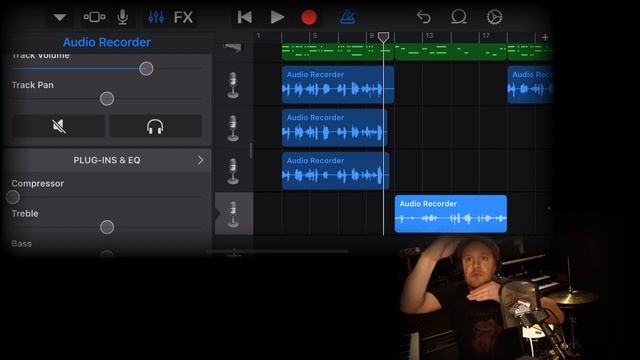
Task: Tap the playhead marker on the ruler
Action: [383, 37]
